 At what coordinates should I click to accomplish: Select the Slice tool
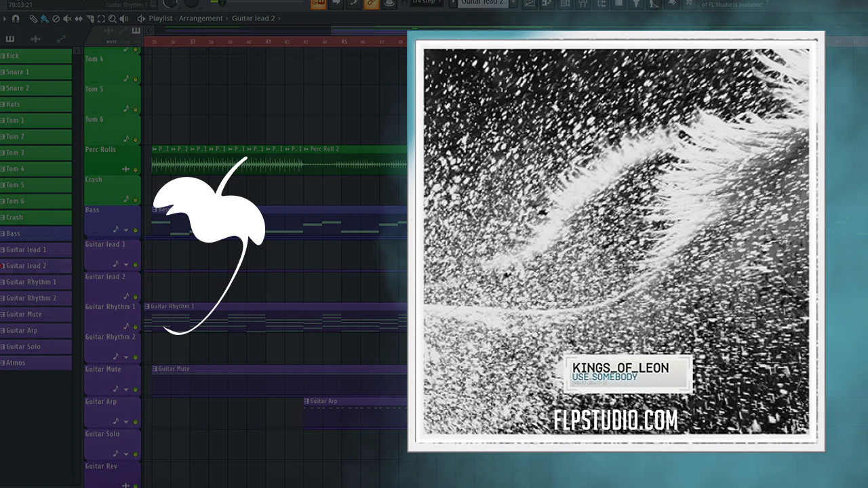(90, 19)
